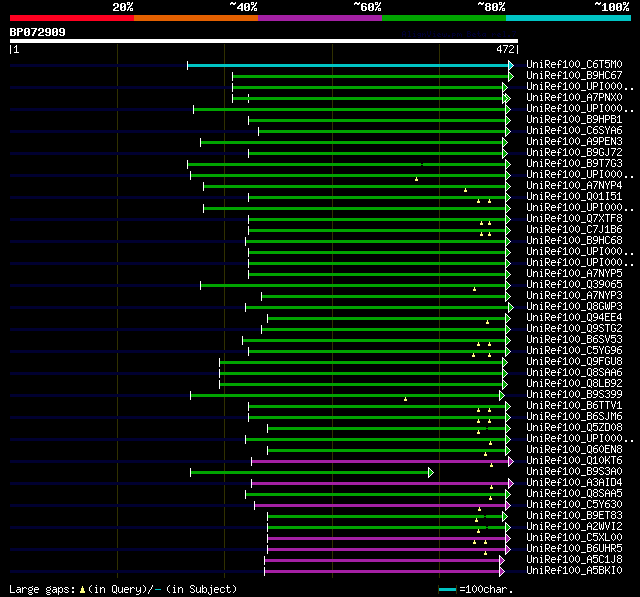Select the UniRef100_Q8SAA5 label
This screenshot has height=597, width=640.
[574, 494]
